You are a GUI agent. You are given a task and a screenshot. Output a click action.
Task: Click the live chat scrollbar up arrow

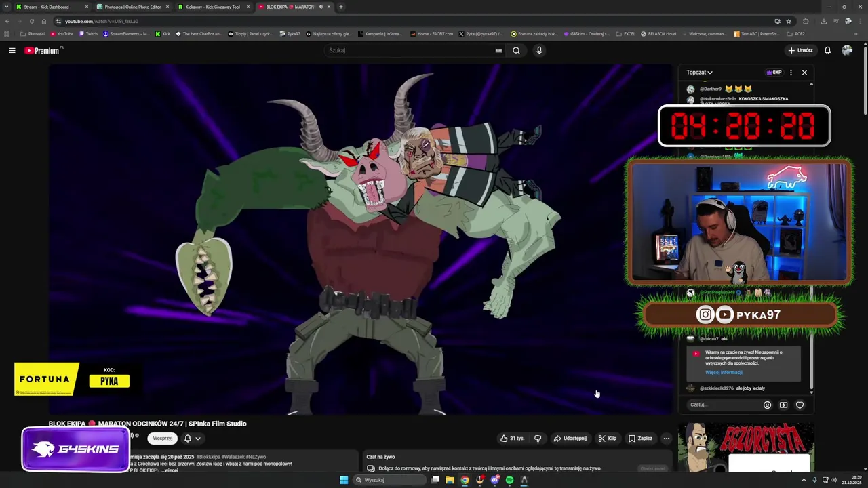811,83
